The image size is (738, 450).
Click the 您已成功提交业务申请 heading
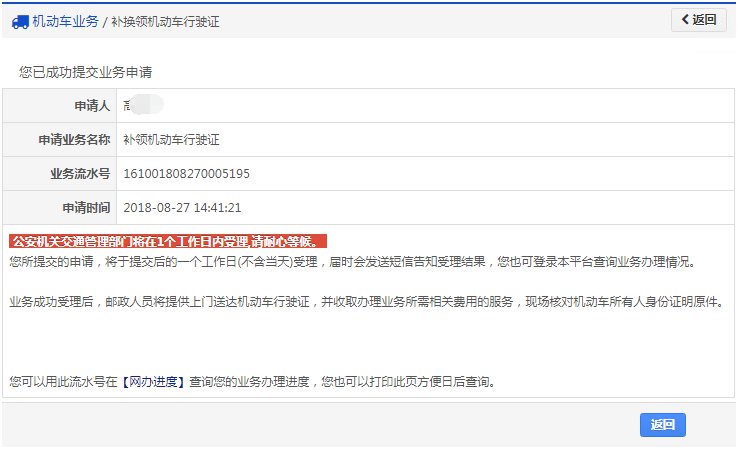86,72
